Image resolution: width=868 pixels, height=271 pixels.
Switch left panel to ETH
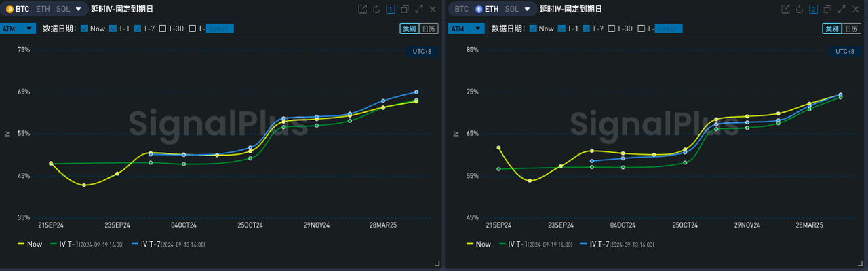(x=43, y=10)
